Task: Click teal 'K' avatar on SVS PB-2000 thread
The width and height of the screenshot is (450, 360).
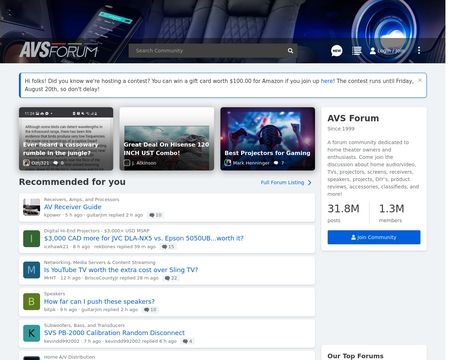Action: [x=31, y=333]
